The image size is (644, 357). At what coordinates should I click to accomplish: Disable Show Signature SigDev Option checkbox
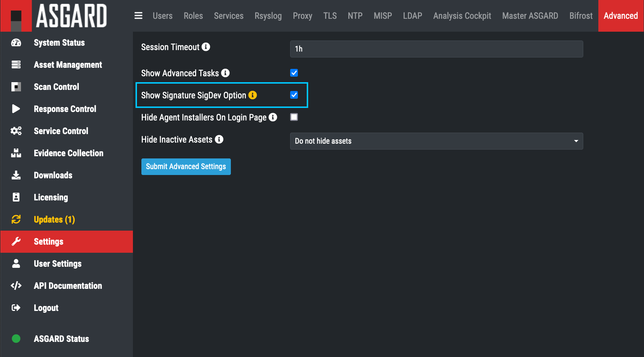pos(294,95)
